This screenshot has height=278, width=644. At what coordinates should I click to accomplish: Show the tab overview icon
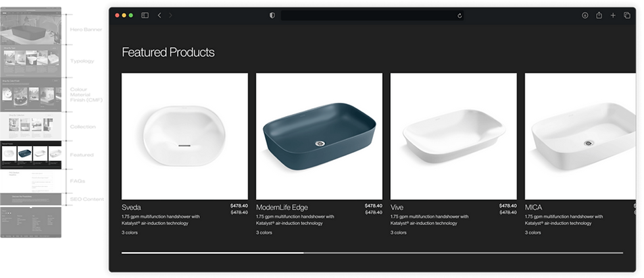point(627,15)
